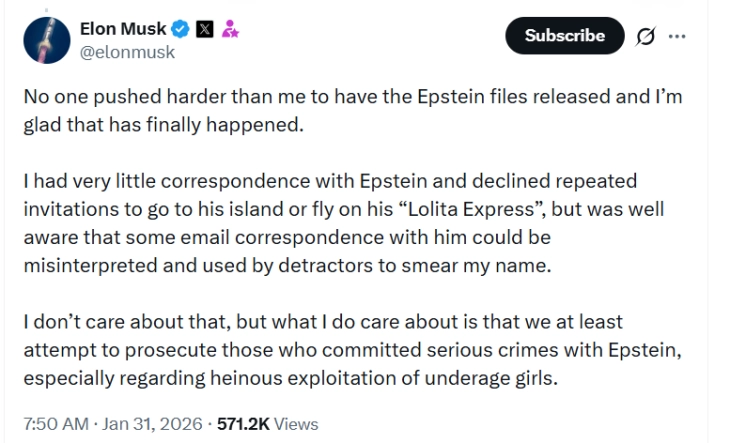Open Grok explain icon next to Subscribe
Viewport: 730px width, 443px height.
(x=645, y=36)
